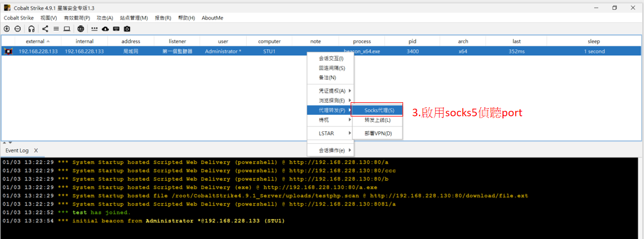The height and width of the screenshot is (239, 644).
Task: Click the minus-circle disconnect icon in the toolbar
Action: coord(17,29)
